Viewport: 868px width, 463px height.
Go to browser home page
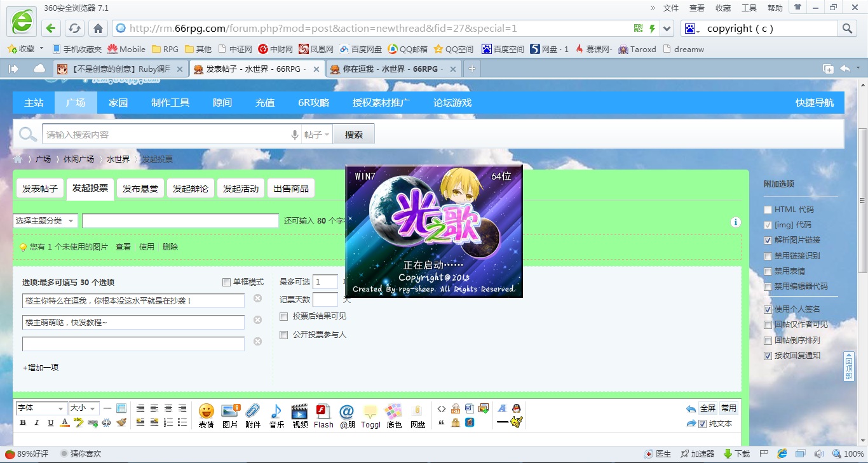(98, 29)
